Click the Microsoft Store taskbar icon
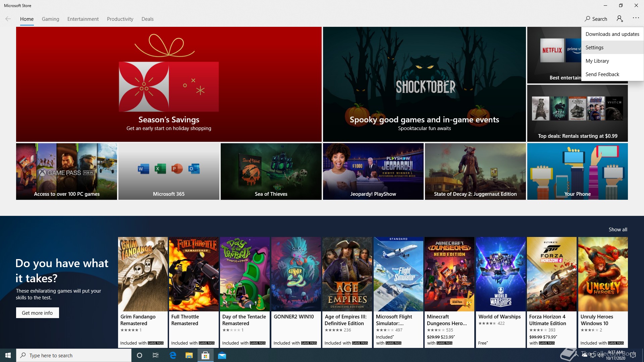Viewport: 644px width, 362px height. [205, 355]
